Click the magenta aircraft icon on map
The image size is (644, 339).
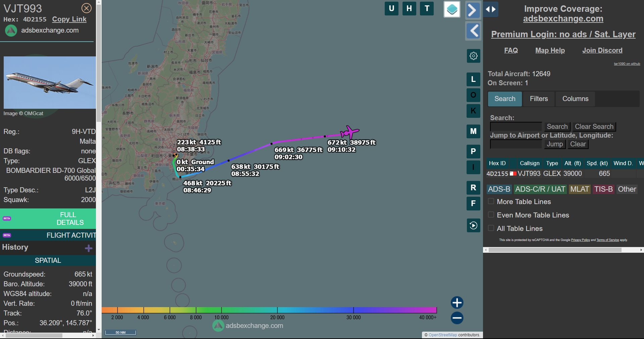[x=350, y=132]
